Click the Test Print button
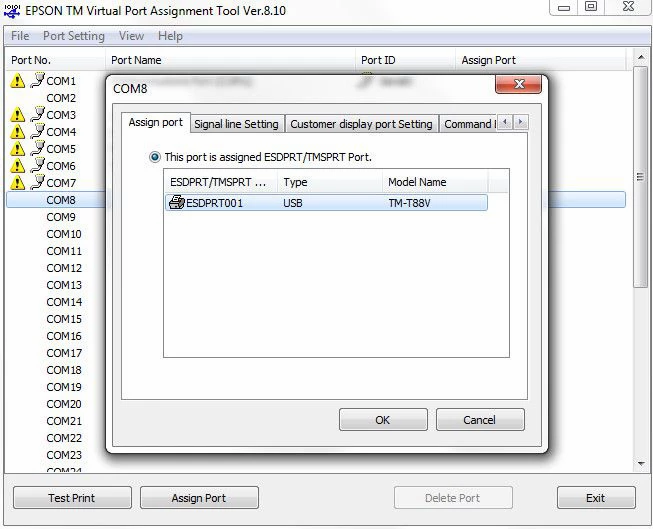The width and height of the screenshot is (653, 529). tap(72, 498)
